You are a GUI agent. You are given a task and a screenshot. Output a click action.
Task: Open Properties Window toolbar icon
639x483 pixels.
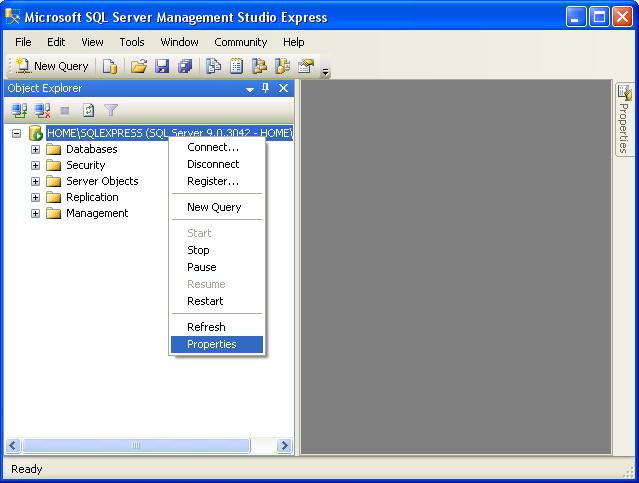[306, 66]
